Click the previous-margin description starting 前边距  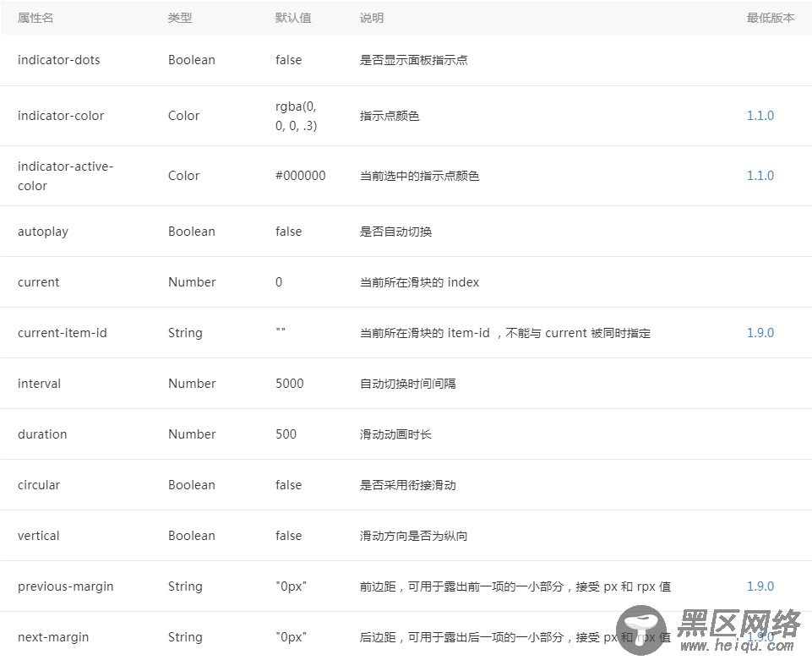[x=515, y=586]
